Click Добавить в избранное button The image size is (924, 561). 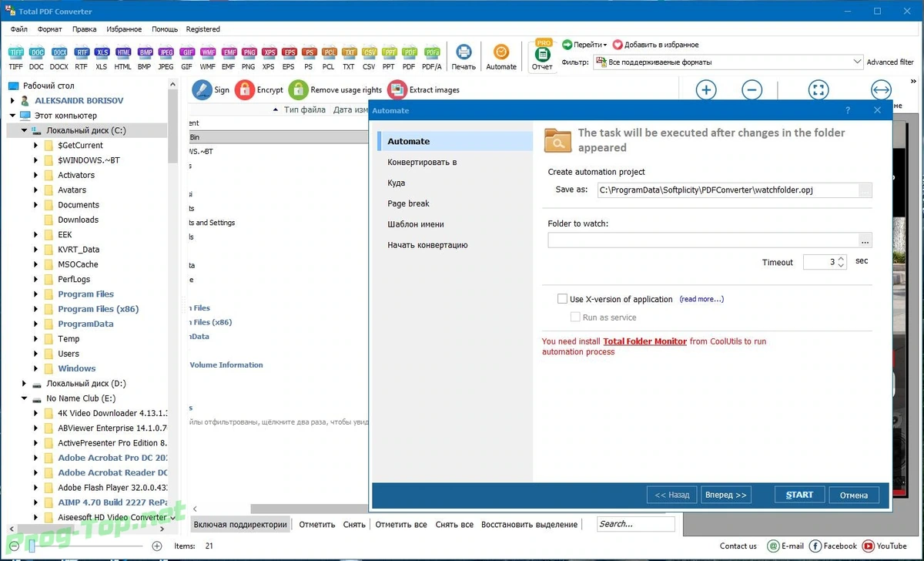(655, 45)
